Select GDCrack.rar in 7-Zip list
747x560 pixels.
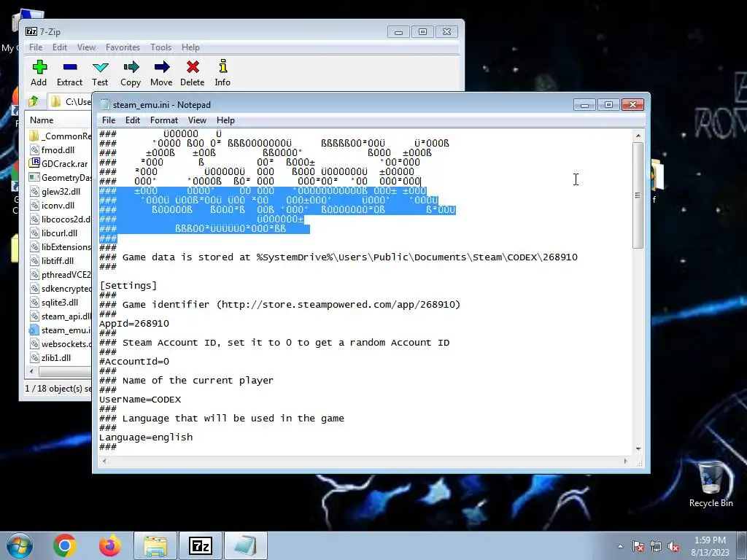point(60,164)
